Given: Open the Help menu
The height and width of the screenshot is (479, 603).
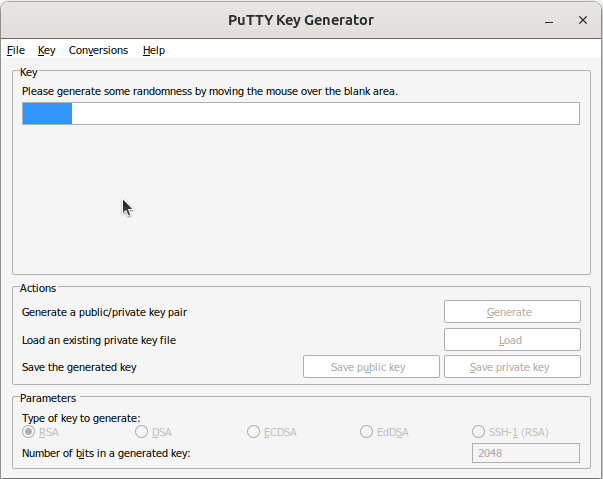Looking at the screenshot, I should 154,50.
